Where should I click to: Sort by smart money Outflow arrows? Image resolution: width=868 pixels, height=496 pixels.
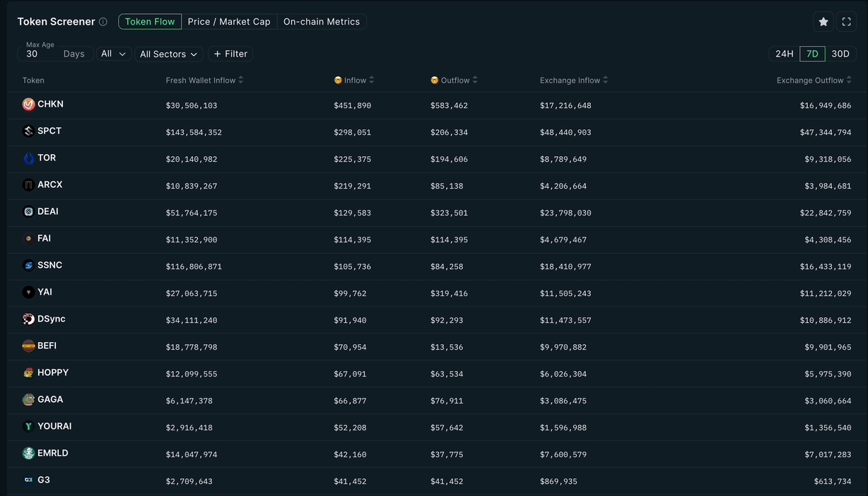pyautogui.click(x=475, y=81)
